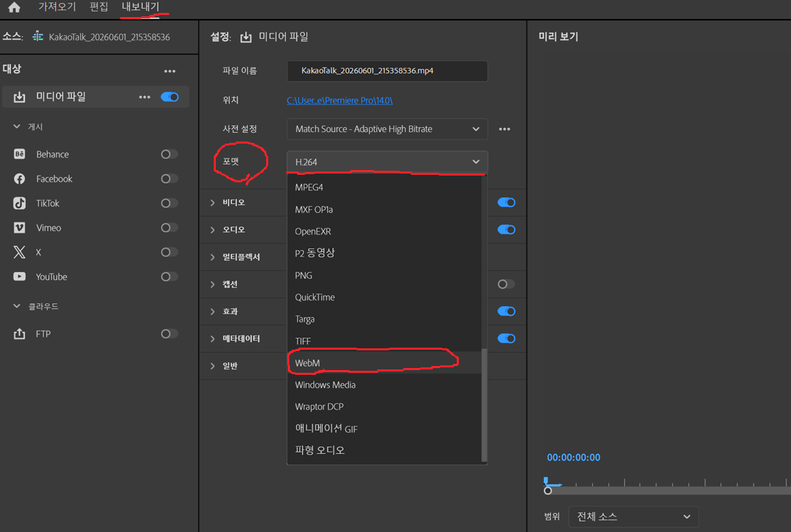The height and width of the screenshot is (532, 791).
Task: Click the 포맷 H.264 dropdown
Action: click(x=387, y=162)
